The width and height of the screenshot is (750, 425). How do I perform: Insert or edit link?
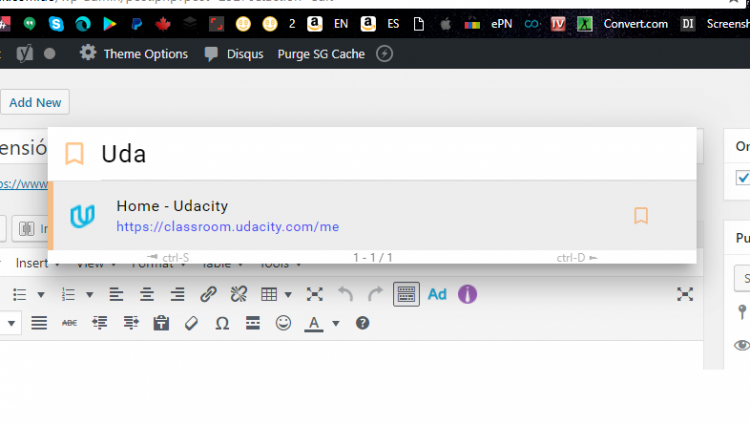(x=208, y=294)
